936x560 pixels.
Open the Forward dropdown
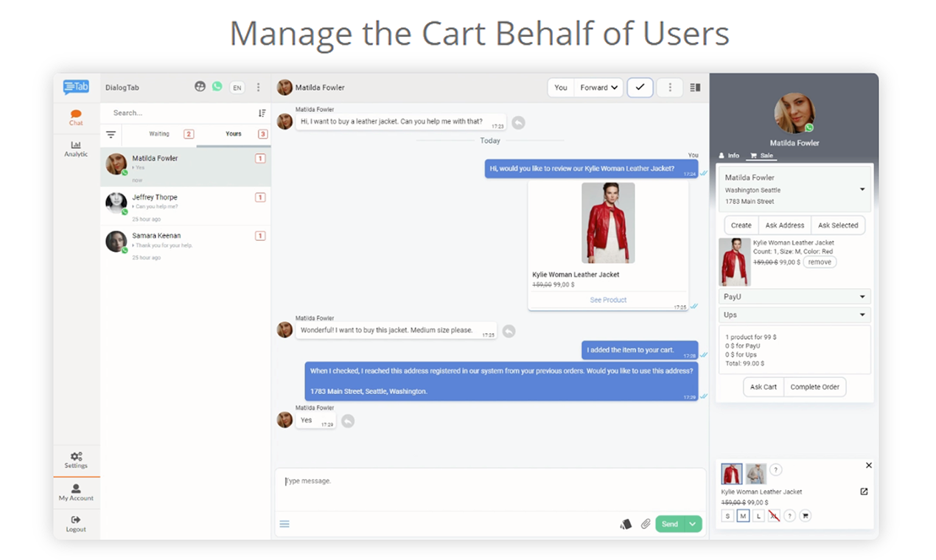click(598, 88)
